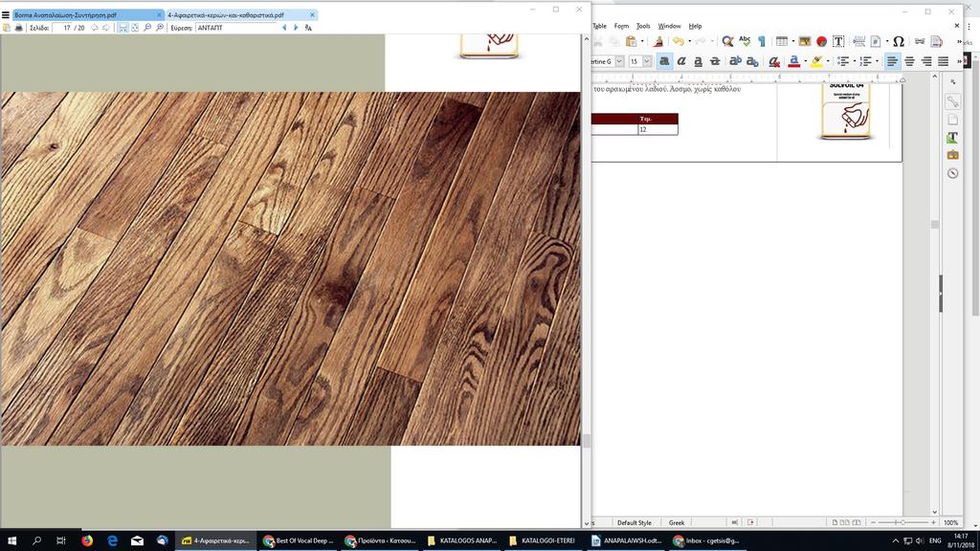Click the print icon in PDF viewer

pyautogui.click(x=18, y=28)
